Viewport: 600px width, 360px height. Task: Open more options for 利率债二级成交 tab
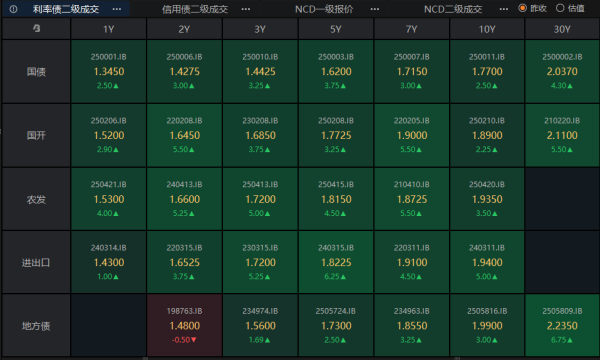point(117,9)
